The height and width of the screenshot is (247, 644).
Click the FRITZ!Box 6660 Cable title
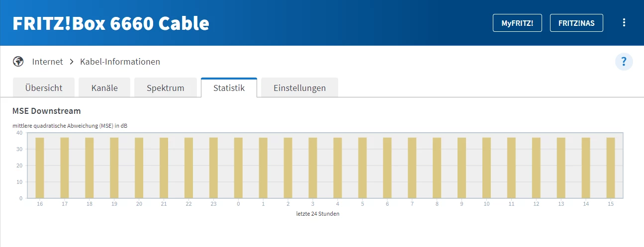tap(111, 23)
